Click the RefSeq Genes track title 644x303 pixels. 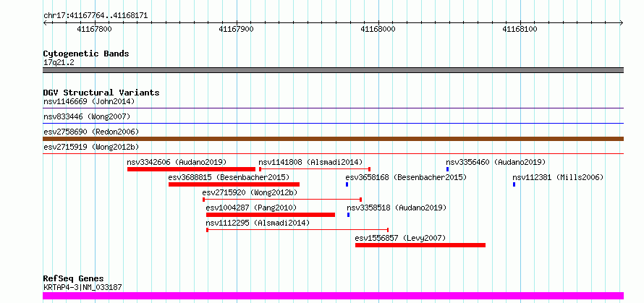[x=74, y=279]
